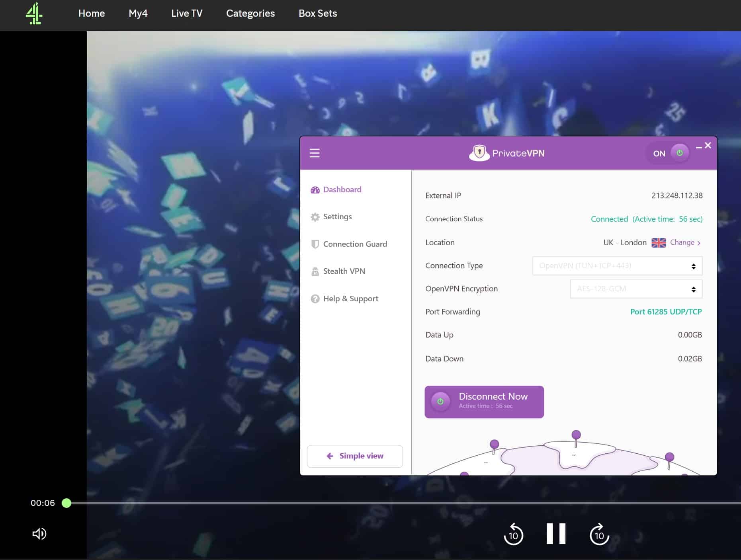This screenshot has width=741, height=560.
Task: Open the Connection Guard section
Action: click(349, 244)
